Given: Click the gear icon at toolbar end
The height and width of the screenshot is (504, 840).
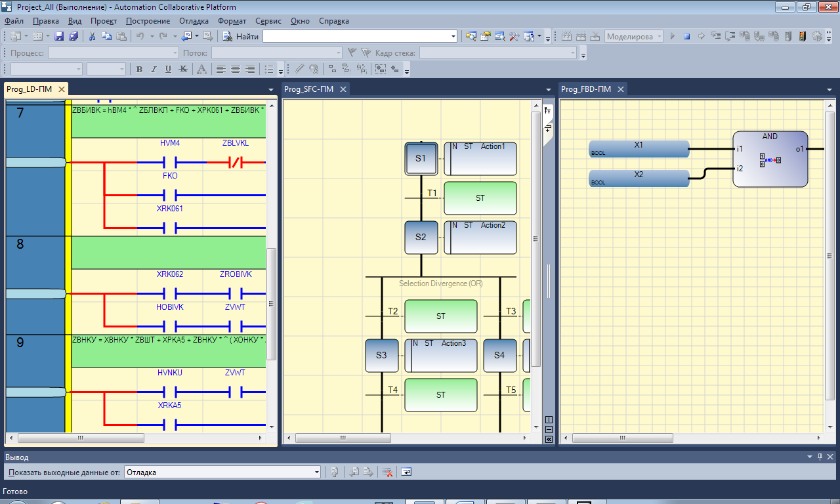Looking at the screenshot, I should 816,36.
